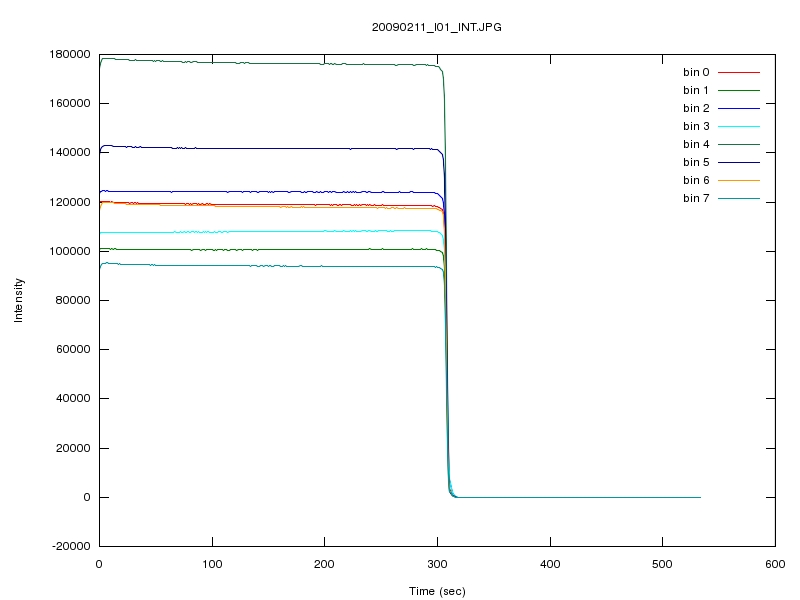Click the 'bin 5' legend label
Screen dimensions: 800x600
tap(696, 162)
